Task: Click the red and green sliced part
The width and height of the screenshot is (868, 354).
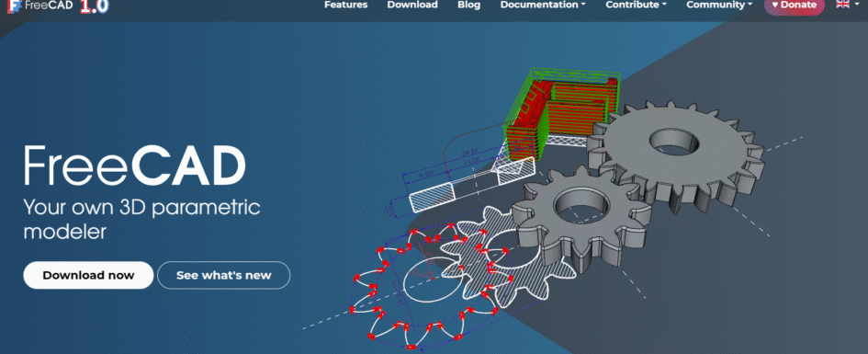Action: coord(559,112)
